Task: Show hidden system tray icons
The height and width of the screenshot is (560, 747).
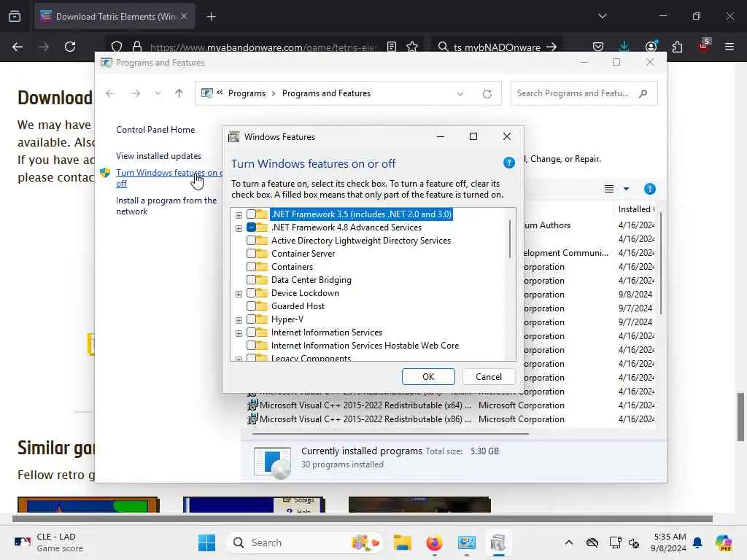Action: (x=569, y=542)
